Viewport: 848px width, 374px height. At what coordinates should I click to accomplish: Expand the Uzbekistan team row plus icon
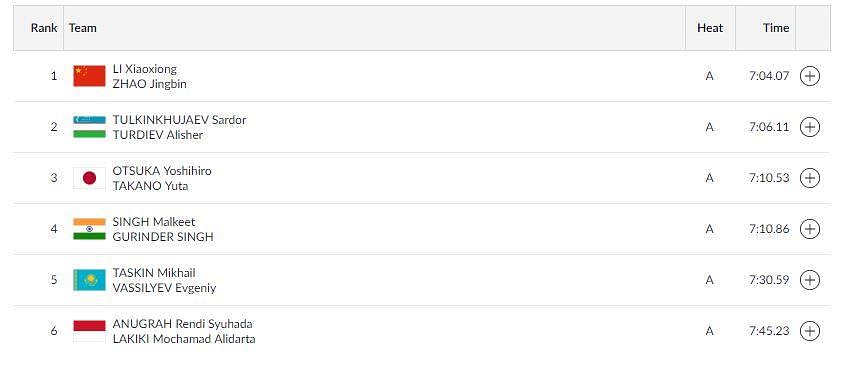(810, 127)
